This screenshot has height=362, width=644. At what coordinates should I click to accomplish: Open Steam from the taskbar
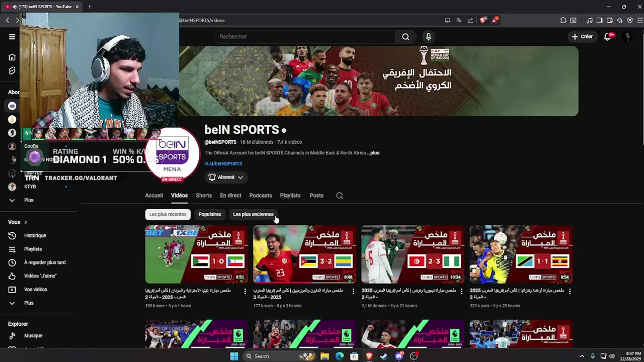click(x=384, y=356)
